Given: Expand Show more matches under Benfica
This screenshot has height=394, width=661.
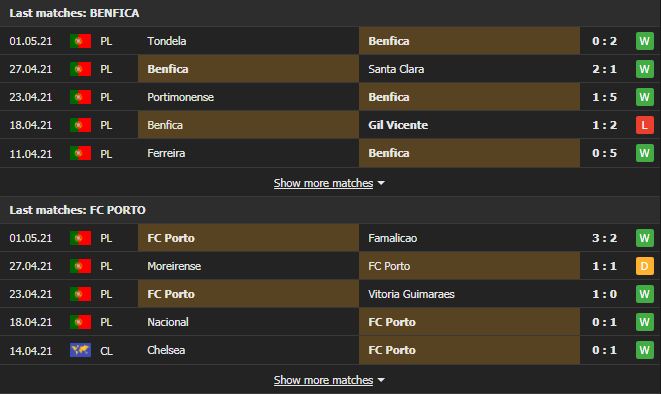Looking at the screenshot, I should [x=323, y=183].
